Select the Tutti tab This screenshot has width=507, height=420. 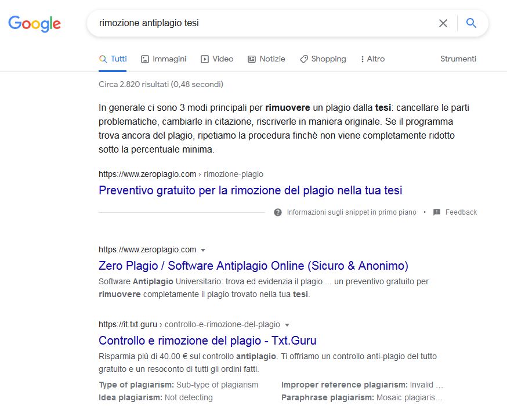[x=113, y=59]
